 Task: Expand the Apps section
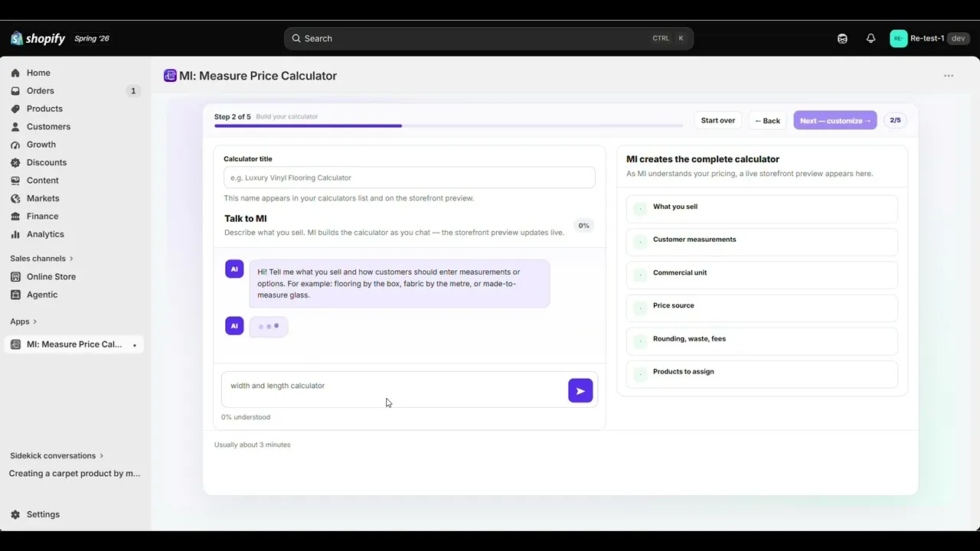[24, 321]
